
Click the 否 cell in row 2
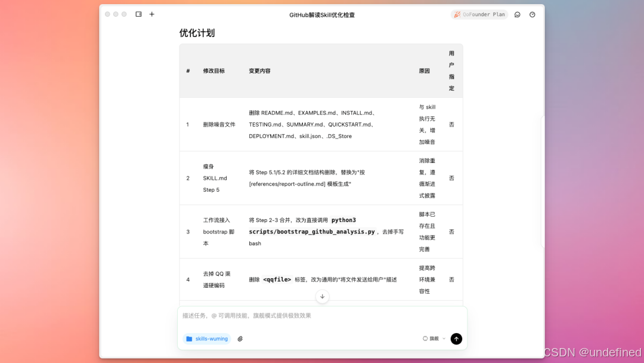(451, 178)
